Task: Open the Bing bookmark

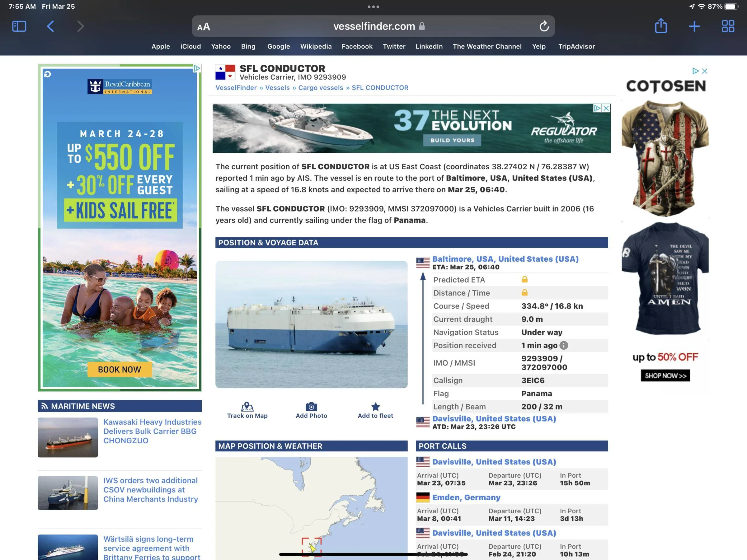Action: click(248, 46)
